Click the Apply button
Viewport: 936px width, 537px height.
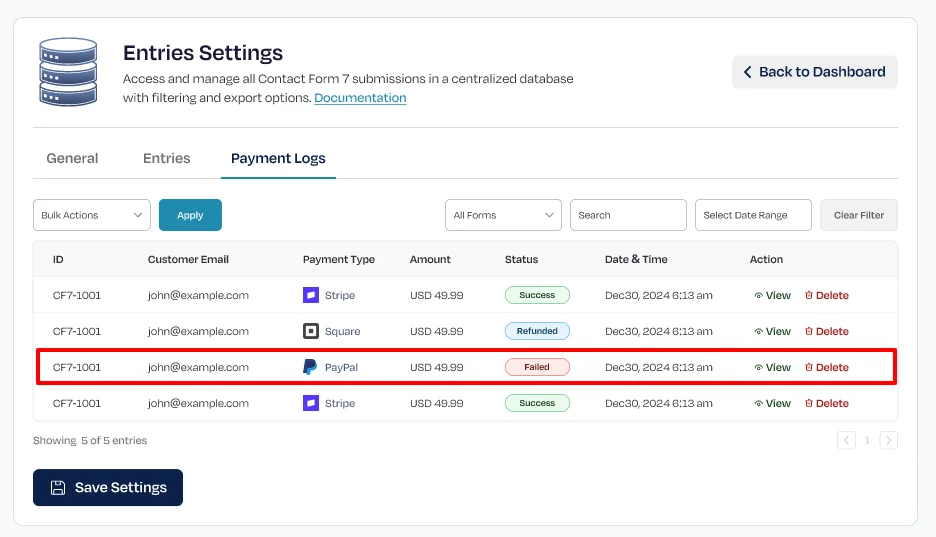click(x=190, y=215)
